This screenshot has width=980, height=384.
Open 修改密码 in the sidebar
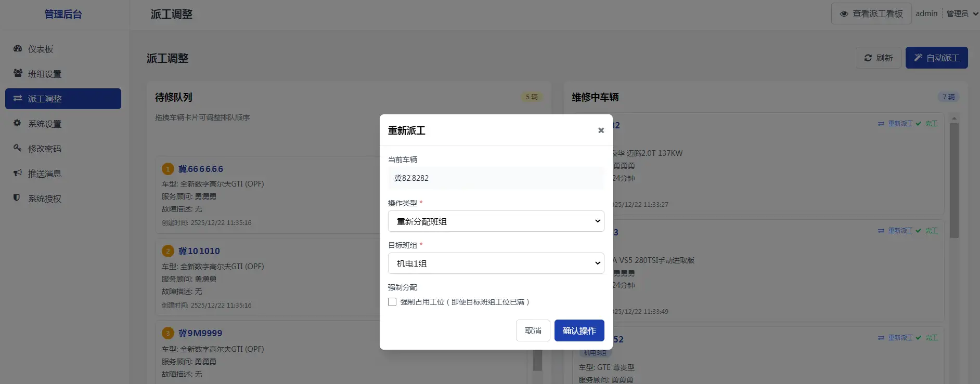tap(63, 149)
